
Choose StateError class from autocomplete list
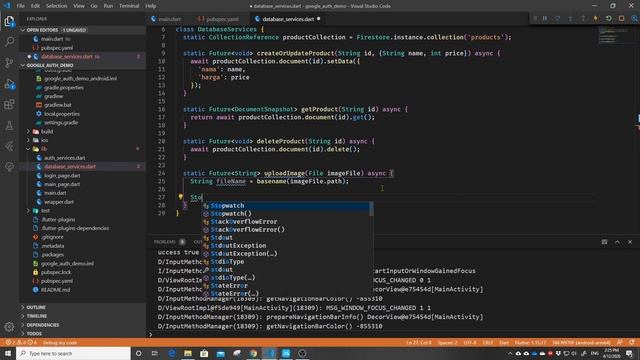pyautogui.click(x=287, y=286)
